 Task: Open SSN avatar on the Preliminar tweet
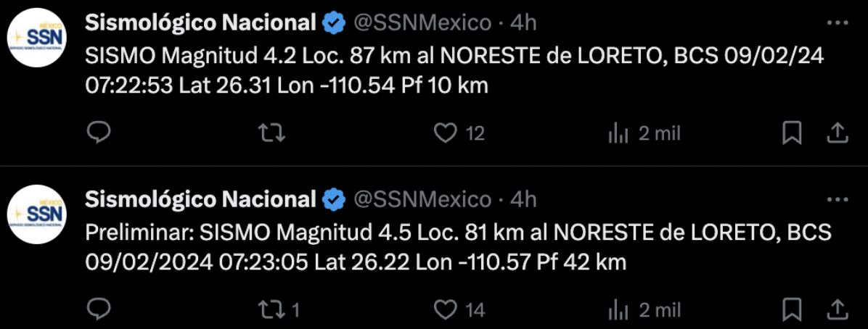[x=37, y=215]
